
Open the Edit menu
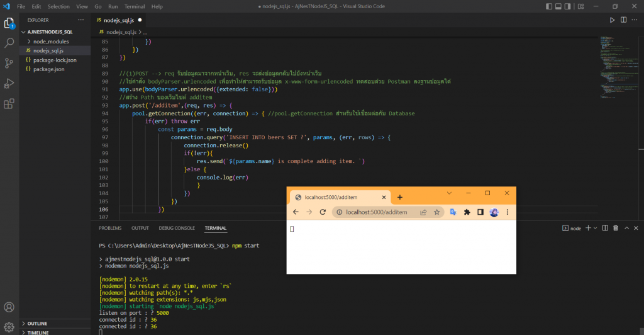[x=36, y=6]
